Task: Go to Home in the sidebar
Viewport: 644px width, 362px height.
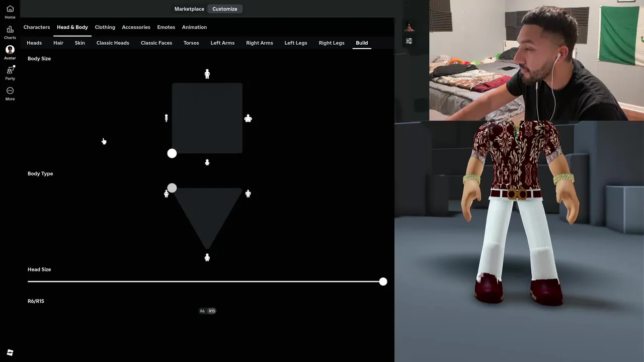Action: [x=10, y=12]
